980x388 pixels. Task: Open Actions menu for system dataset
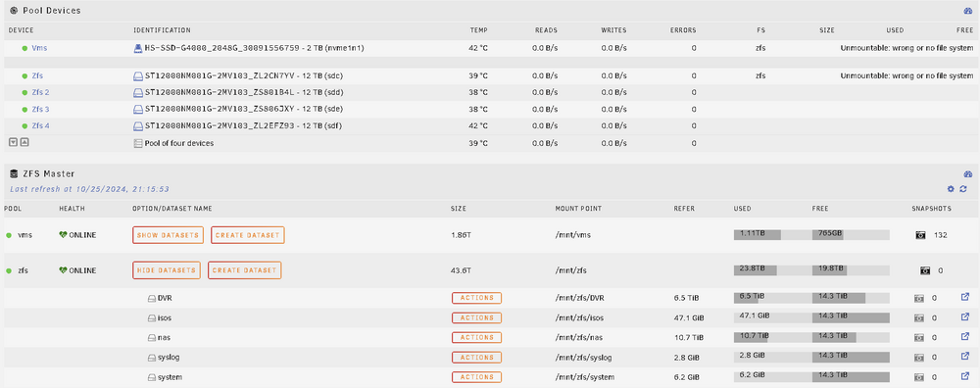pyautogui.click(x=476, y=377)
